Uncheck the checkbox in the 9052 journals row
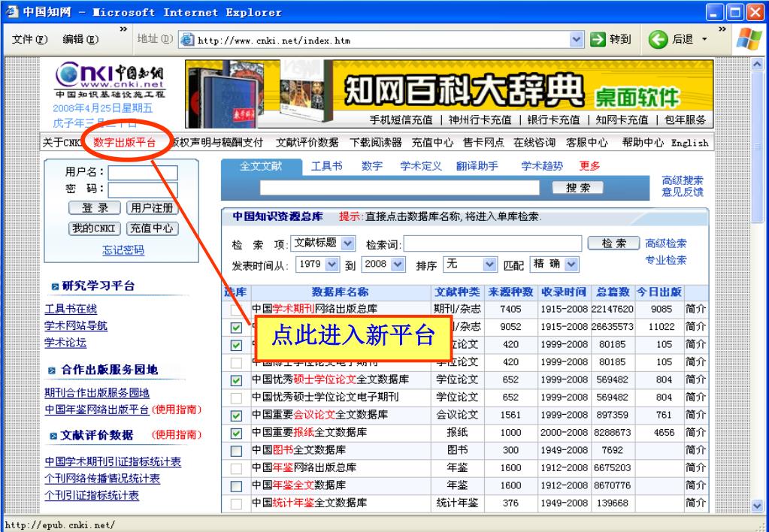Screen dimensions: 769x532 236,328
